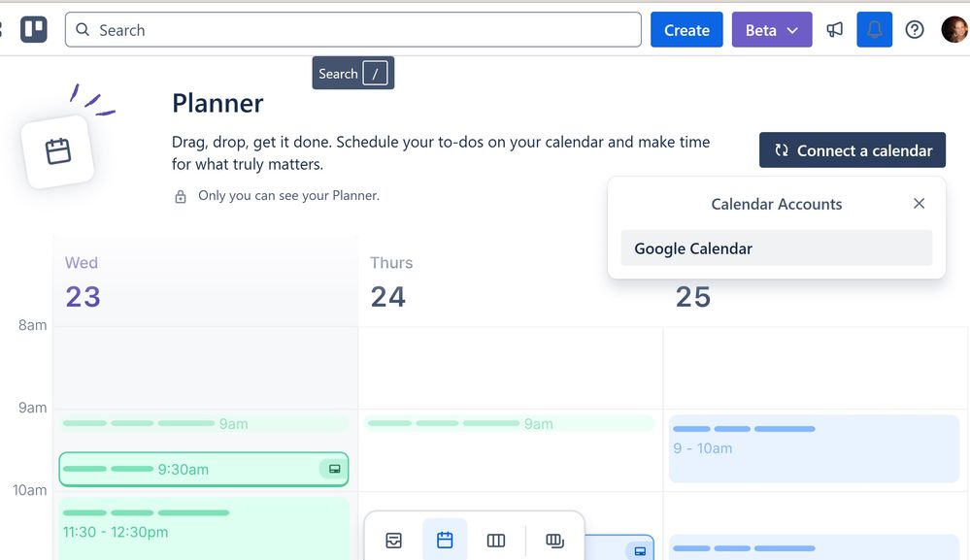The width and height of the screenshot is (970, 560).
Task: Open the 9:30am event on Wednesday
Action: click(204, 469)
